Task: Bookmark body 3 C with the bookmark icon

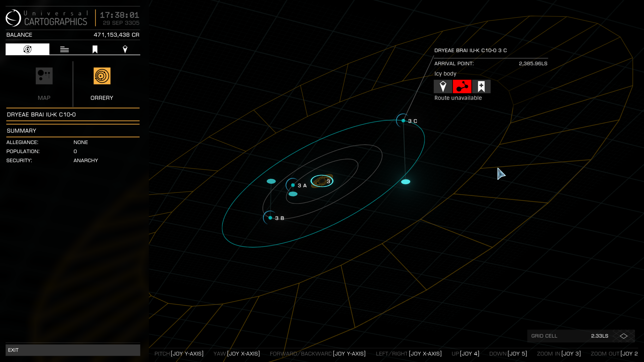Action: click(x=481, y=86)
